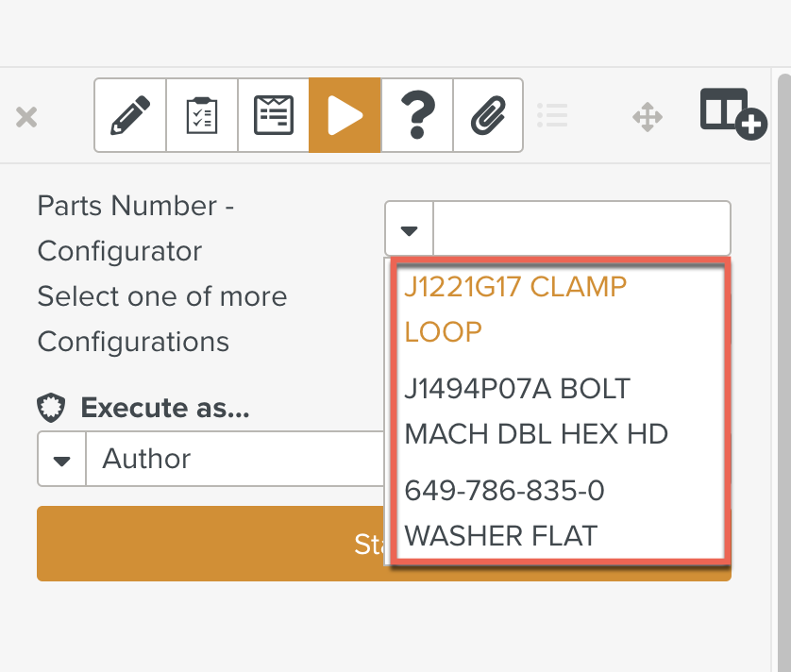Open the Execute as dropdown arrow
Screen dimensions: 791x672
[61, 459]
